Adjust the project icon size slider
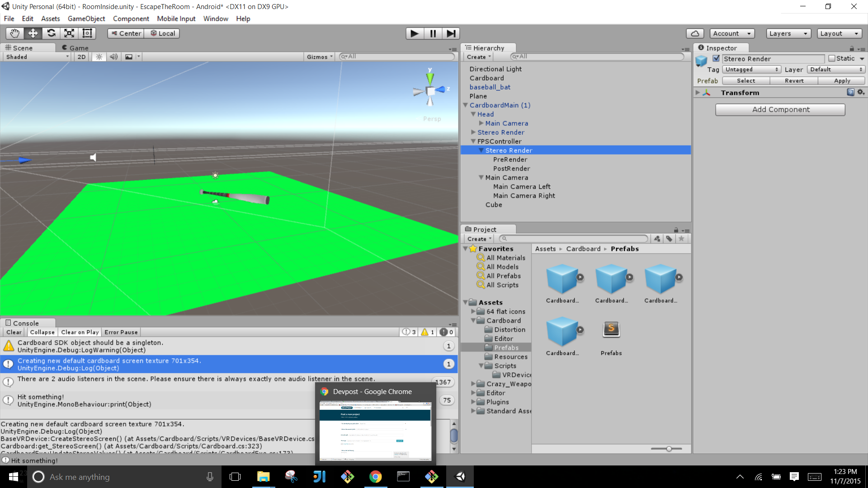 click(x=668, y=449)
